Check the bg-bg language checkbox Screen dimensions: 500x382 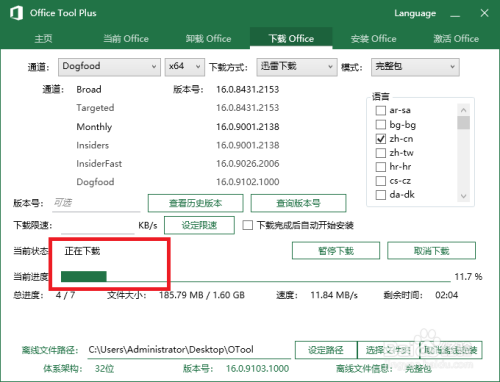point(381,125)
